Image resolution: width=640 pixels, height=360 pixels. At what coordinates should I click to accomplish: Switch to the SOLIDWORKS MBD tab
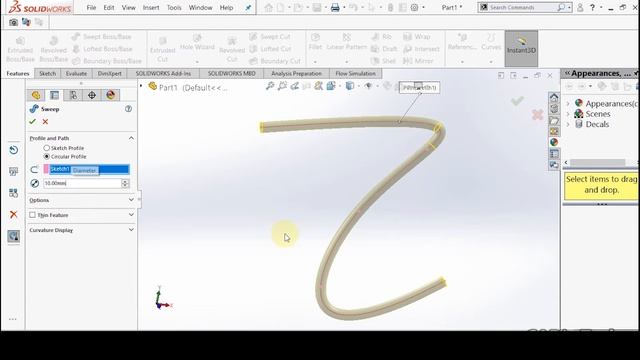pyautogui.click(x=231, y=73)
